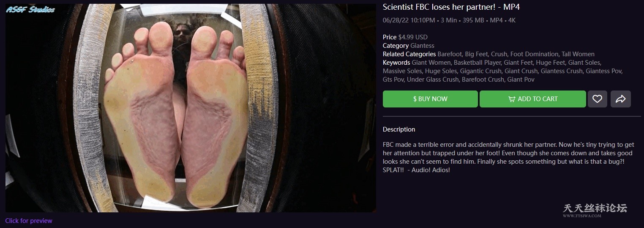Click the BUY NOW button

pyautogui.click(x=430, y=99)
